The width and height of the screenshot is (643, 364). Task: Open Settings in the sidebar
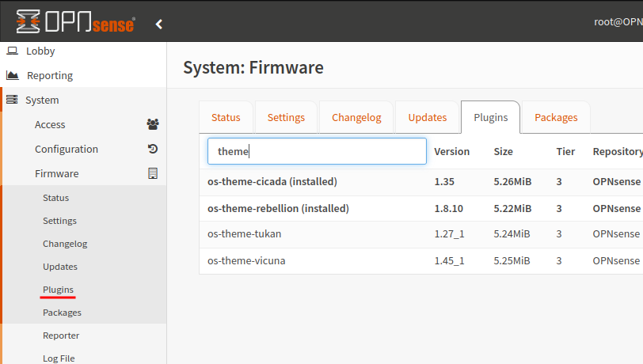[x=59, y=221]
